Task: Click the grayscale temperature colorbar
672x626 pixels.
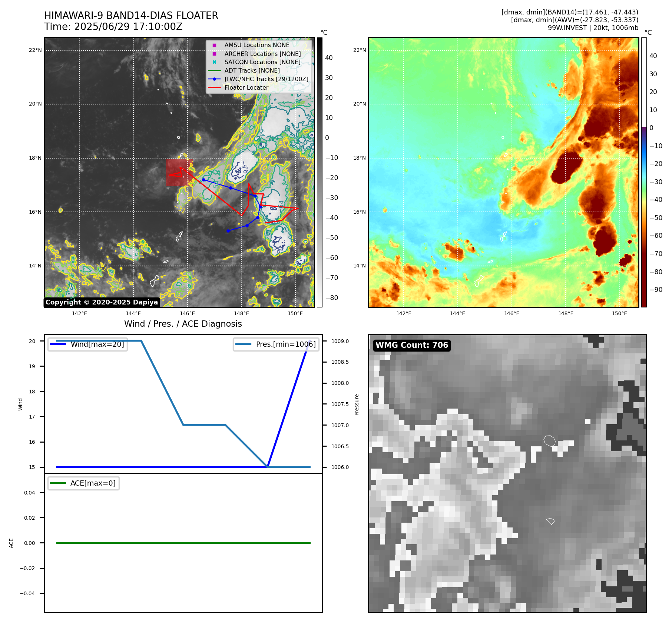Action: click(x=320, y=172)
